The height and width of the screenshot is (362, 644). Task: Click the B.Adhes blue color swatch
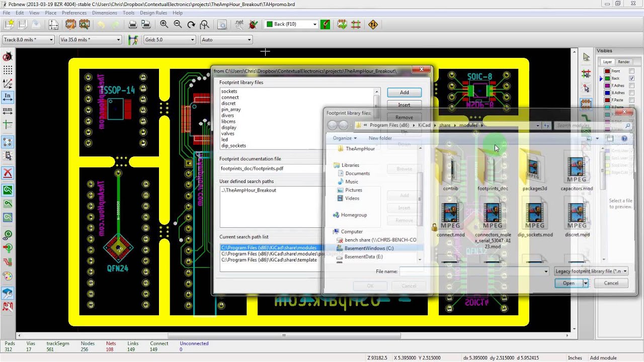(607, 93)
